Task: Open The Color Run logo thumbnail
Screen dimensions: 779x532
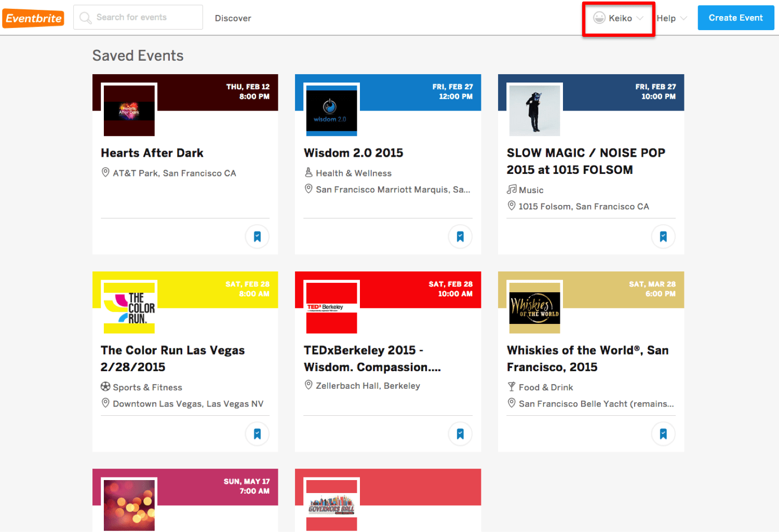Action: point(129,308)
